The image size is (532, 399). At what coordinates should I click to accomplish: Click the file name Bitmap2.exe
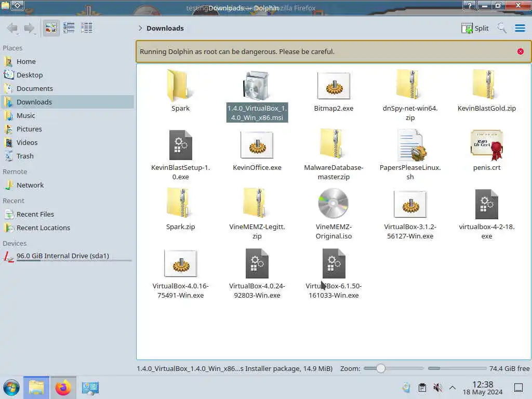(334, 108)
